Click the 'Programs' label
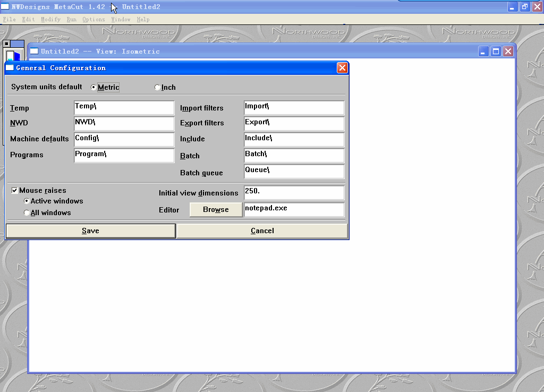This screenshot has width=544, height=392. pyautogui.click(x=27, y=155)
